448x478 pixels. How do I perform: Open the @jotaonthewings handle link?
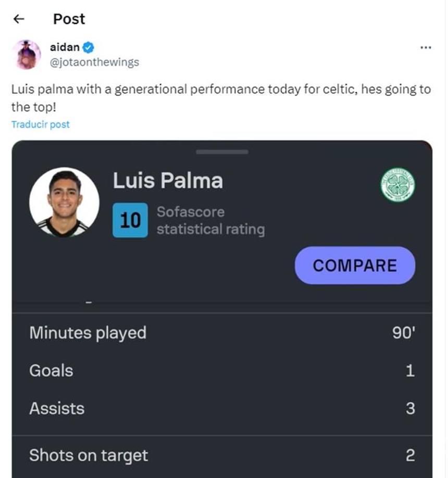(94, 62)
